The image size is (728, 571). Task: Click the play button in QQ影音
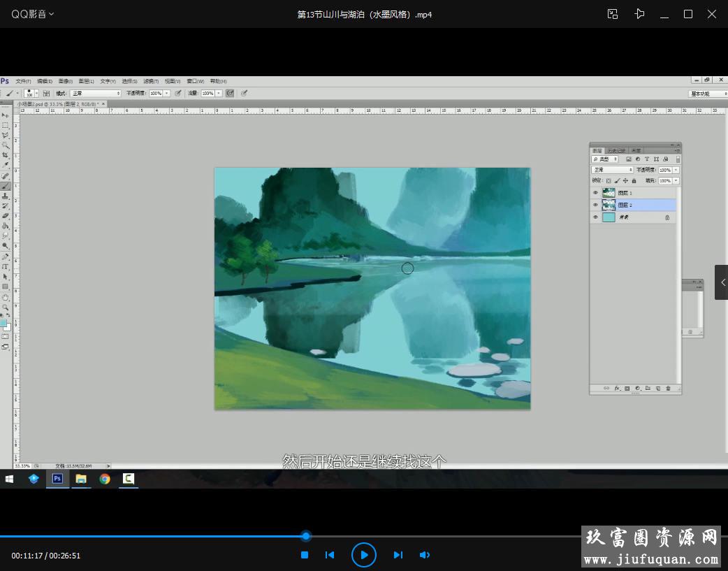tap(363, 555)
